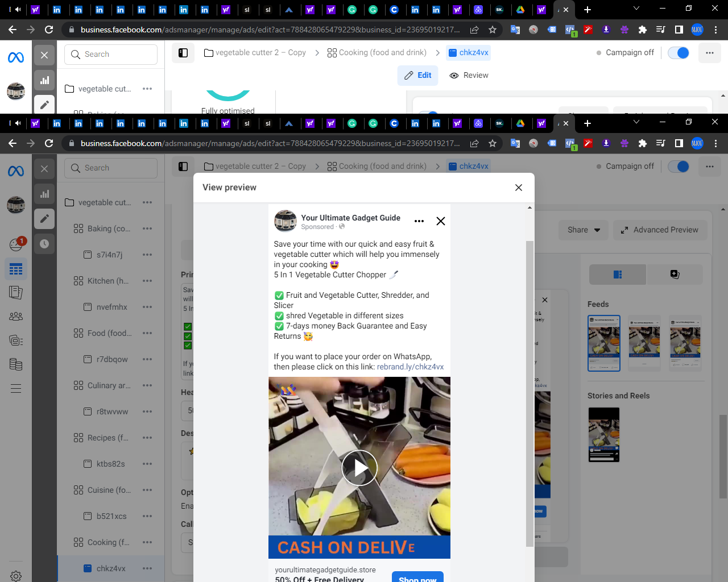
Task: Open more options for nvefmhx ad
Action: [147, 307]
